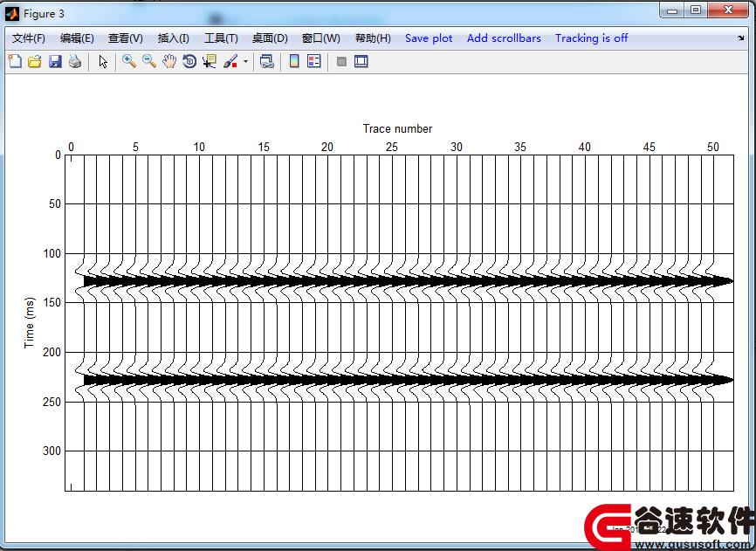
Task: Click the trace axis tick label 50
Action: [713, 147]
